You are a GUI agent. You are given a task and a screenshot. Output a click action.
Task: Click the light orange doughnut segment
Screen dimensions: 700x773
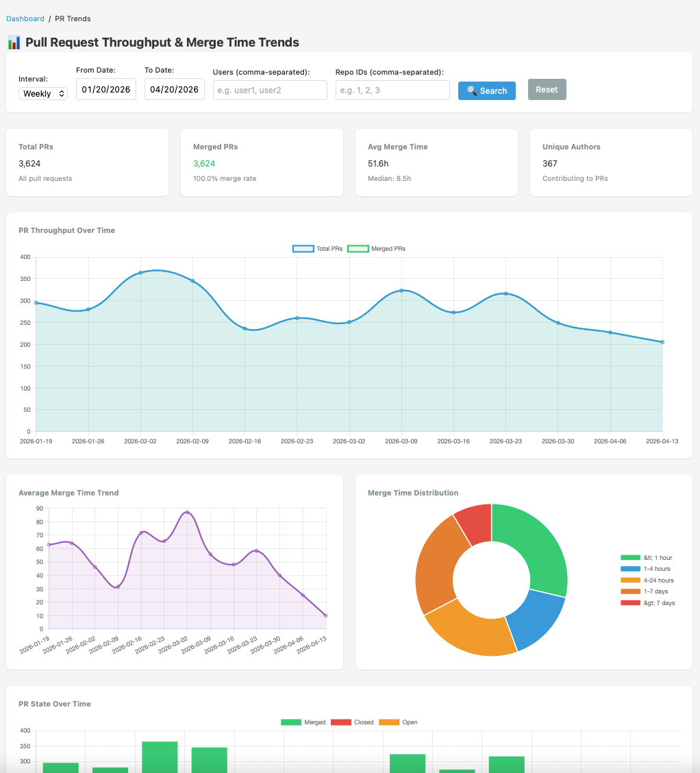pyautogui.click(x=472, y=633)
